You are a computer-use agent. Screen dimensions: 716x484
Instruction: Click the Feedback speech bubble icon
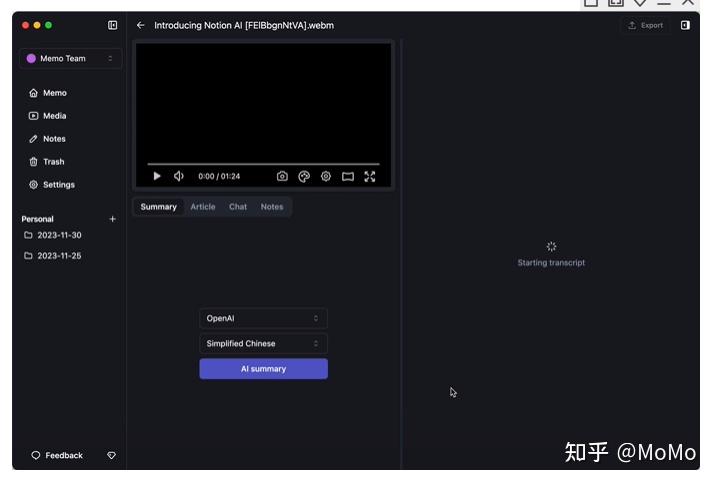coord(36,455)
